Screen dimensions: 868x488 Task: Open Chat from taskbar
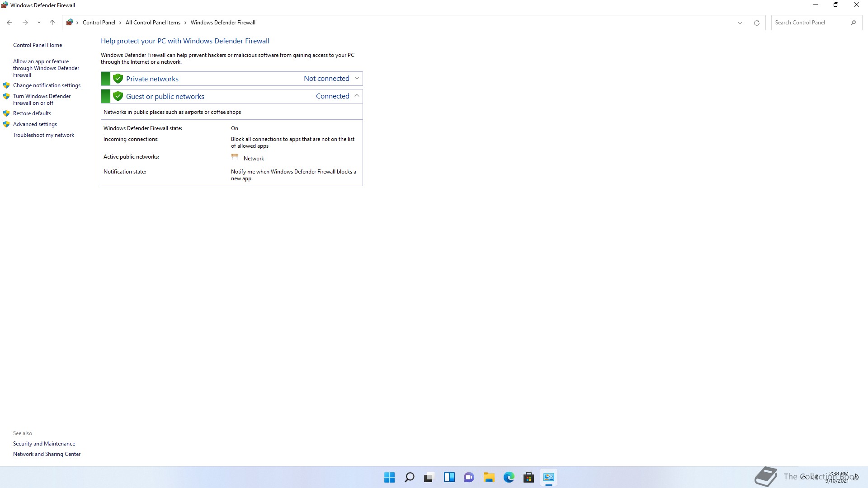pos(469,478)
